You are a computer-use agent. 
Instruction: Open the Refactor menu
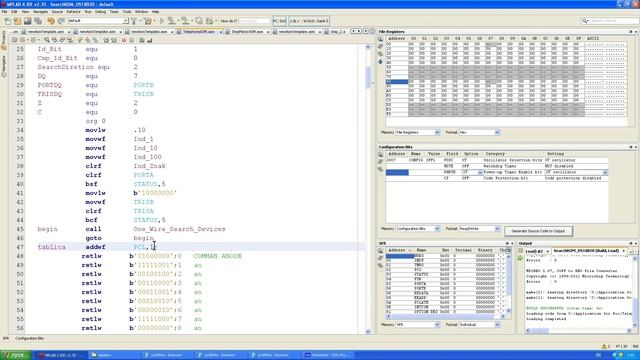pyautogui.click(x=73, y=12)
